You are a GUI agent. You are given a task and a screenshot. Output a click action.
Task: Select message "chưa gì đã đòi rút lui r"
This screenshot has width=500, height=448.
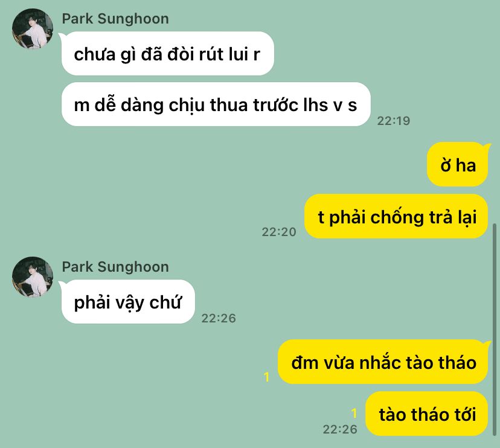[x=168, y=54]
